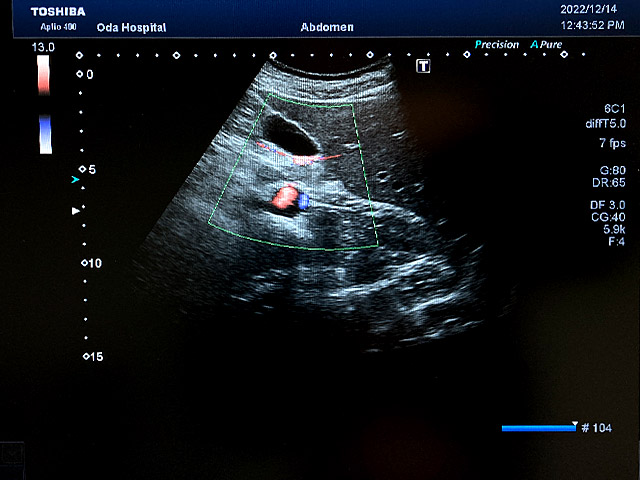This screenshot has width=640, height=480.
Task: Click the T transducer orientation marker
Action: [x=423, y=66]
